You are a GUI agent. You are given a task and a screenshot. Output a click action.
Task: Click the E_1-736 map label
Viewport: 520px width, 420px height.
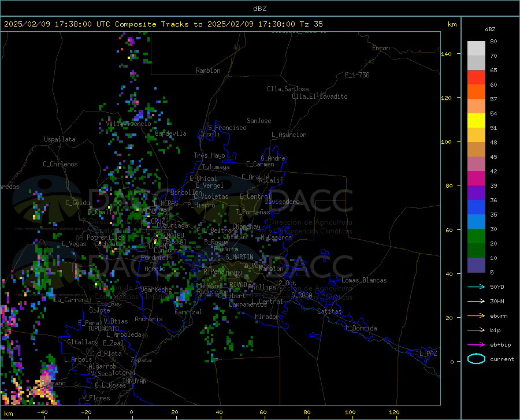click(357, 75)
